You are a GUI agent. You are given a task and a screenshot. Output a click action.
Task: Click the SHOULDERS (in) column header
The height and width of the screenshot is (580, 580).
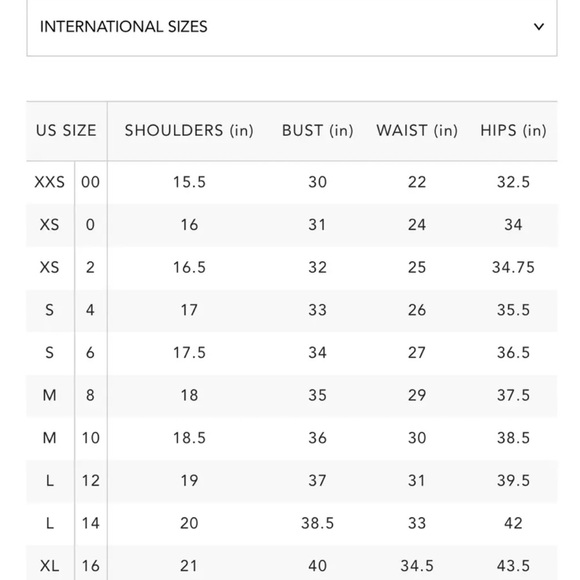click(189, 131)
